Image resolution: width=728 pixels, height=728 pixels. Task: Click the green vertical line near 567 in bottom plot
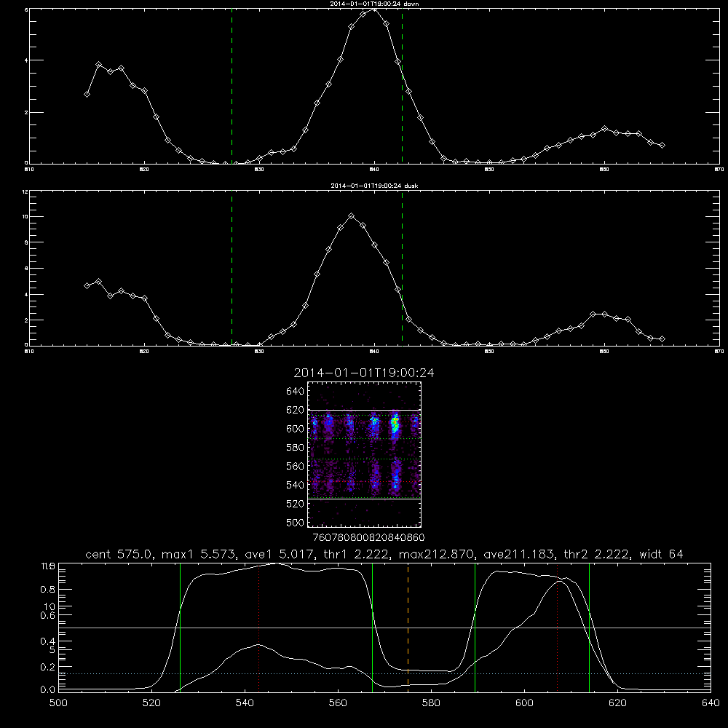(x=372, y=628)
